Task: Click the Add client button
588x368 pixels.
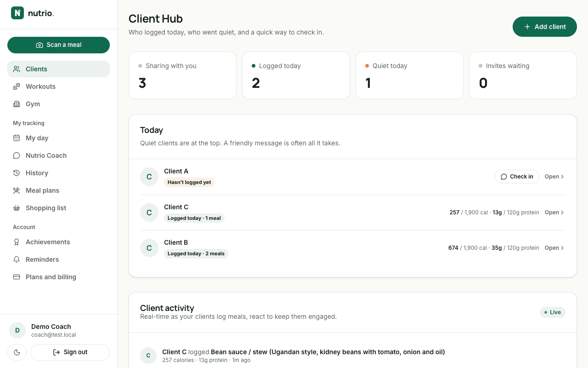Action: click(x=545, y=27)
